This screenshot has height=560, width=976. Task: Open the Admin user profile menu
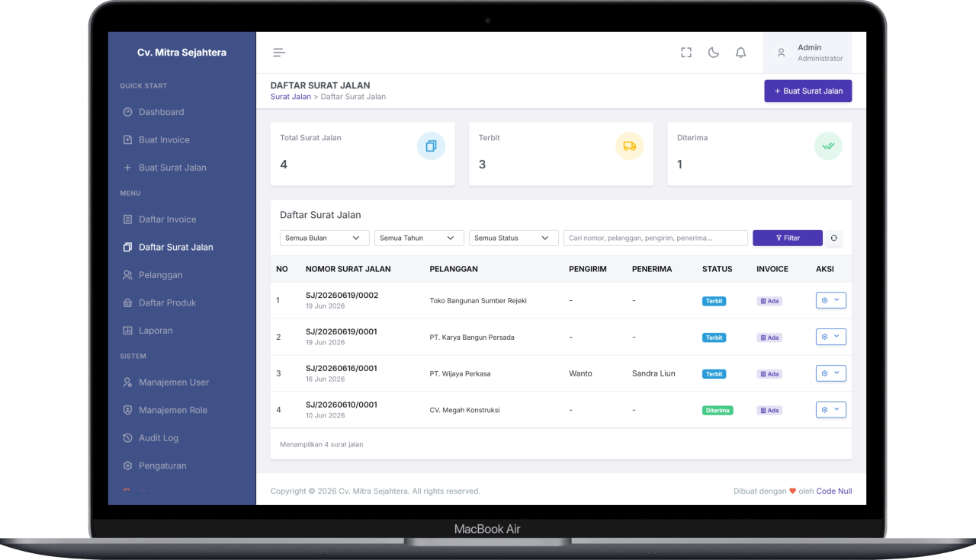click(x=807, y=53)
